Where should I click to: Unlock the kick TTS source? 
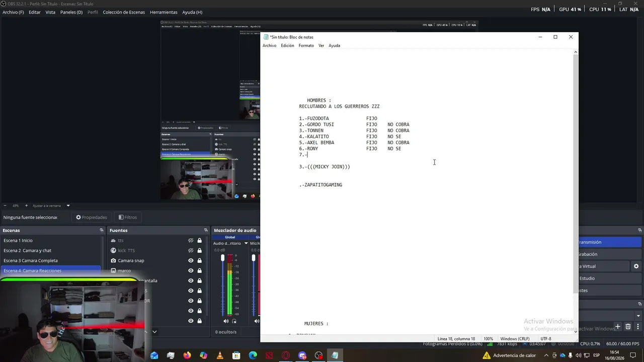(x=200, y=250)
